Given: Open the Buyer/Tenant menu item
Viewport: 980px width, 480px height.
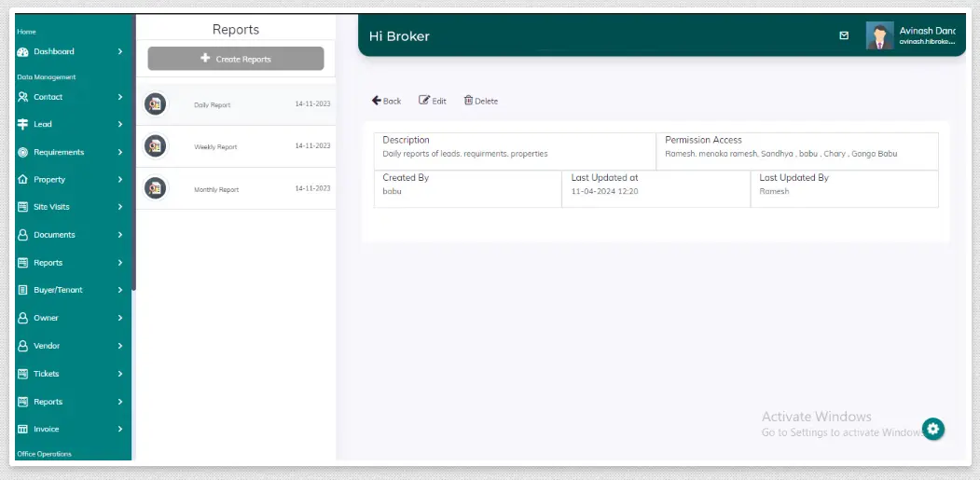Looking at the screenshot, I should point(58,290).
